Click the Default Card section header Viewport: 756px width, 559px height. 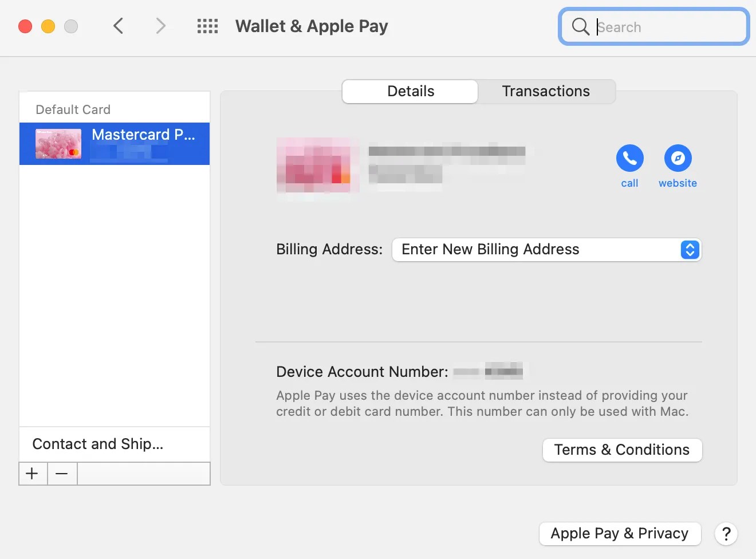click(x=73, y=109)
